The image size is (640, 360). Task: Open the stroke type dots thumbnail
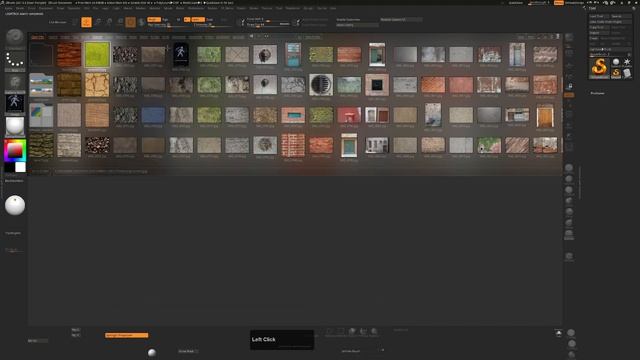click(x=15, y=60)
